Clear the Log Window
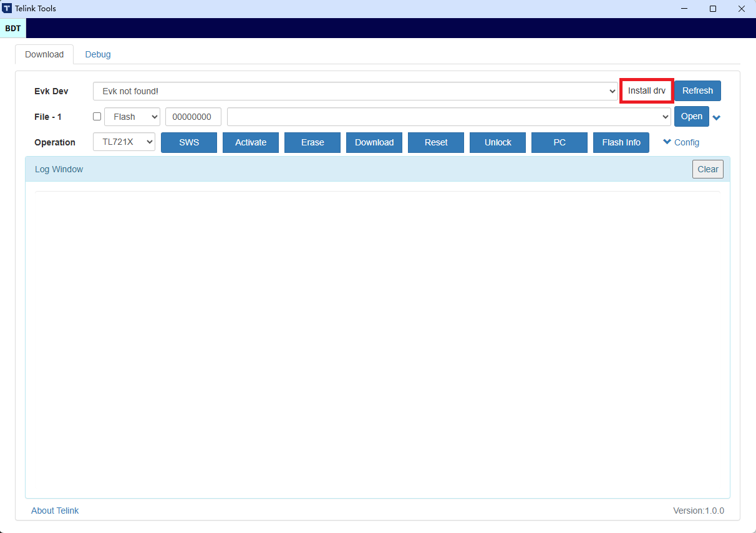Image resolution: width=756 pixels, height=533 pixels. [x=707, y=169]
